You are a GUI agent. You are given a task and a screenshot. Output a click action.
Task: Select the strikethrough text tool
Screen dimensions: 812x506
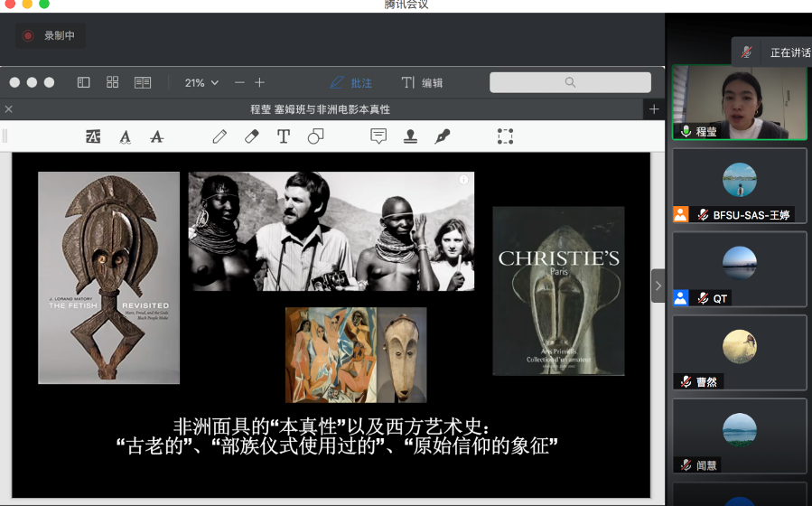click(156, 136)
